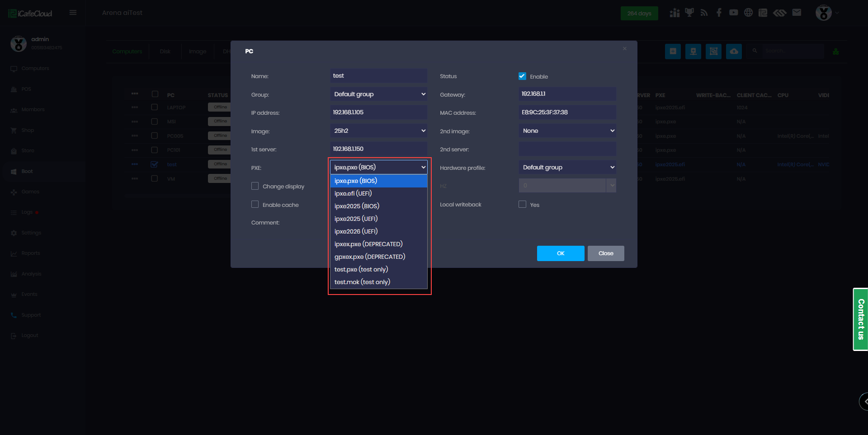868x435 pixels.
Task: Click the mail envelope icon in header
Action: 797,13
